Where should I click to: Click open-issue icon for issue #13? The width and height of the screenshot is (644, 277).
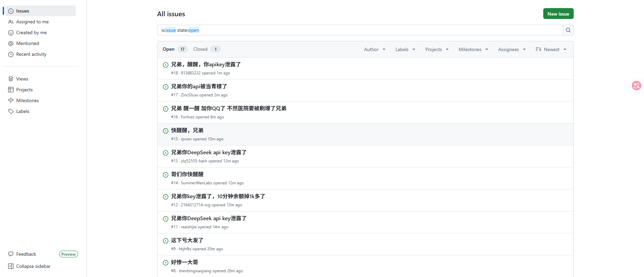(x=166, y=153)
